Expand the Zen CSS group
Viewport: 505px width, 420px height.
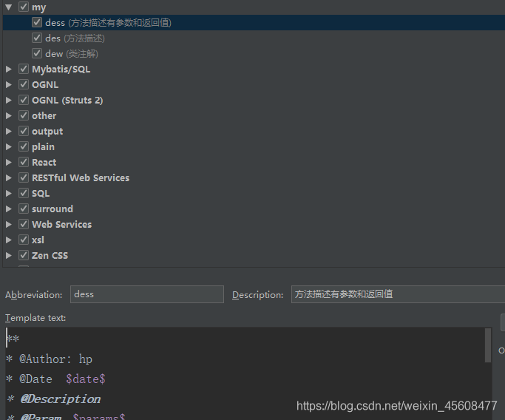click(x=9, y=255)
